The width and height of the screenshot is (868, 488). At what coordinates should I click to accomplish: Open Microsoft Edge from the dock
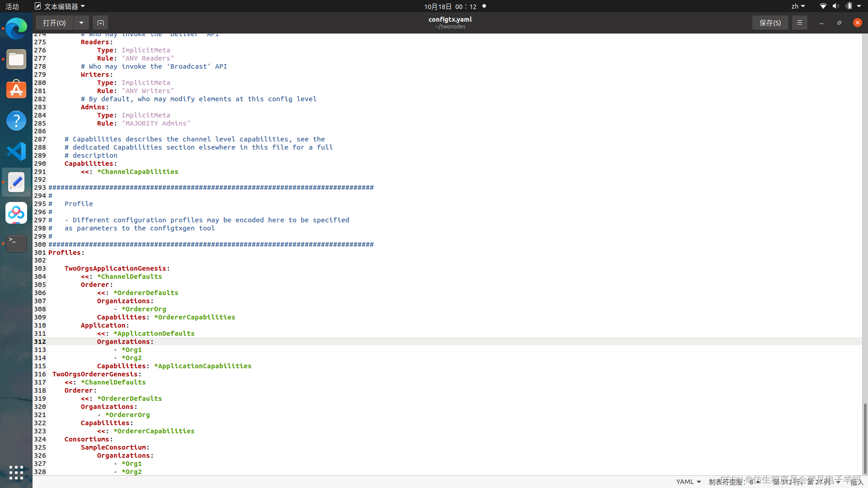point(16,28)
